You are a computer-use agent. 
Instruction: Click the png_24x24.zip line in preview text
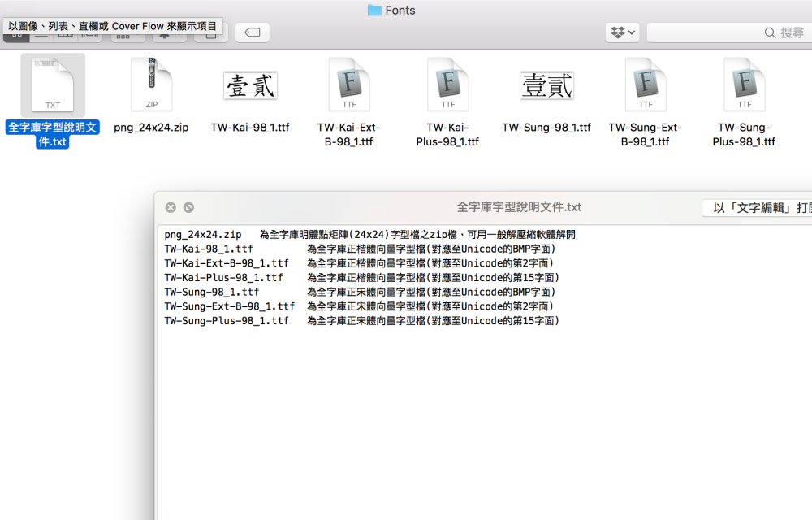tap(203, 235)
